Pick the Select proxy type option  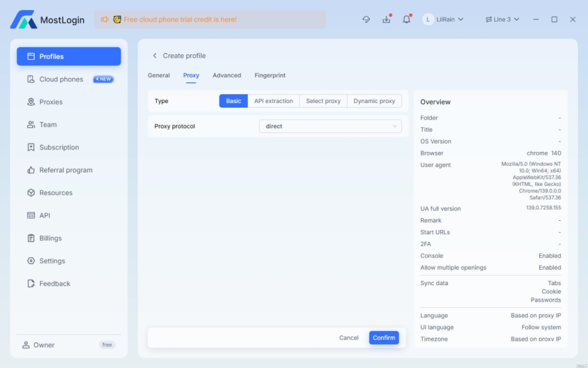[x=323, y=101]
